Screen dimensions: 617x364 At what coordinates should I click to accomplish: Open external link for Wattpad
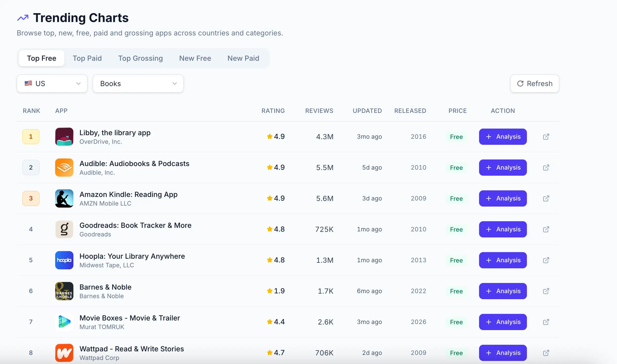546,353
